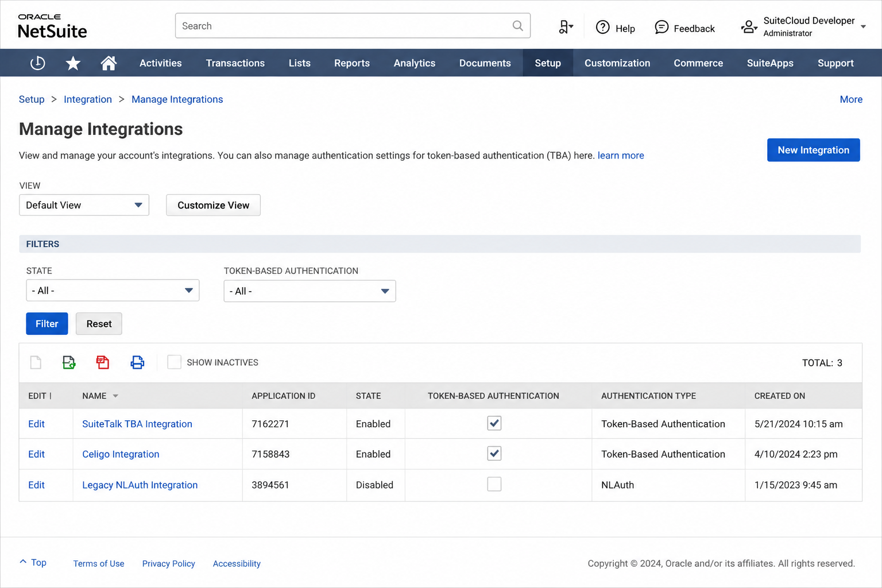Click the Accessibility footer link
Image resolution: width=882 pixels, height=588 pixels.
tap(237, 564)
